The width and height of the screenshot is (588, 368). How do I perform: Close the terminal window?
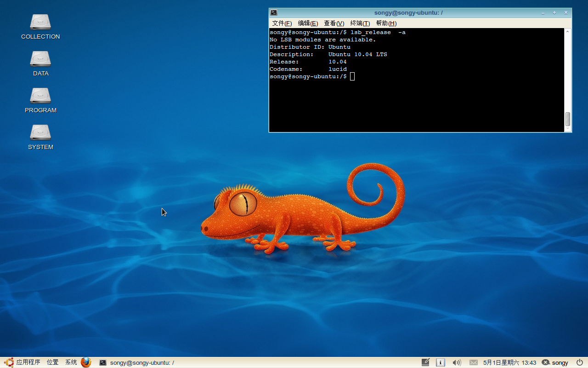point(566,13)
